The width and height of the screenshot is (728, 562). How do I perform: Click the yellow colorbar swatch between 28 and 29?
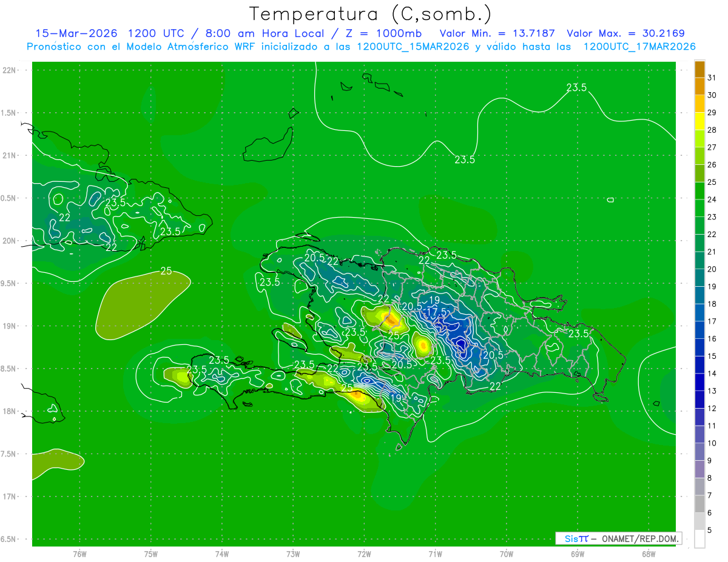coord(699,121)
